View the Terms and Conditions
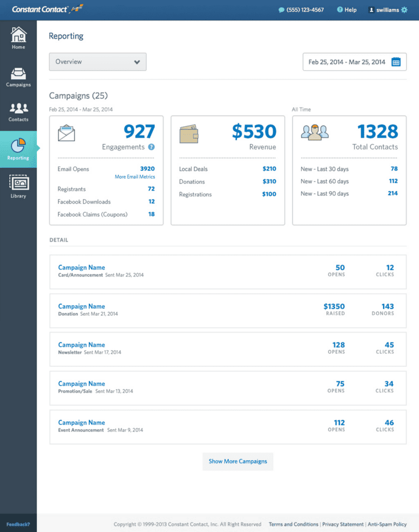The height and width of the screenshot is (532, 419). click(293, 524)
